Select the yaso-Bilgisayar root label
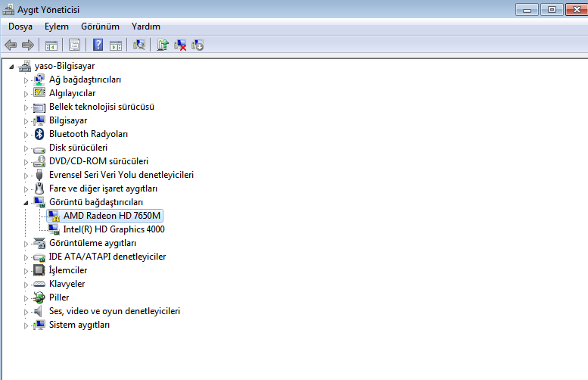588x380 pixels. click(x=64, y=66)
